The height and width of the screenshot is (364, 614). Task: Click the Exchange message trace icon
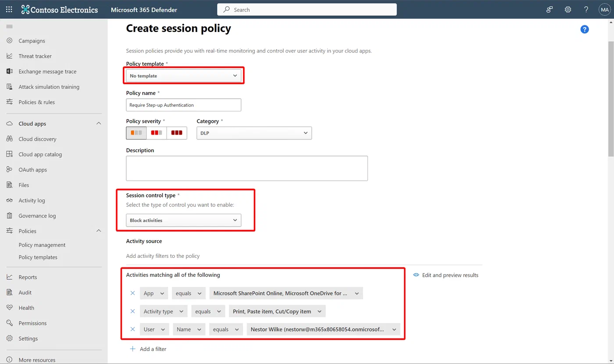pos(9,71)
